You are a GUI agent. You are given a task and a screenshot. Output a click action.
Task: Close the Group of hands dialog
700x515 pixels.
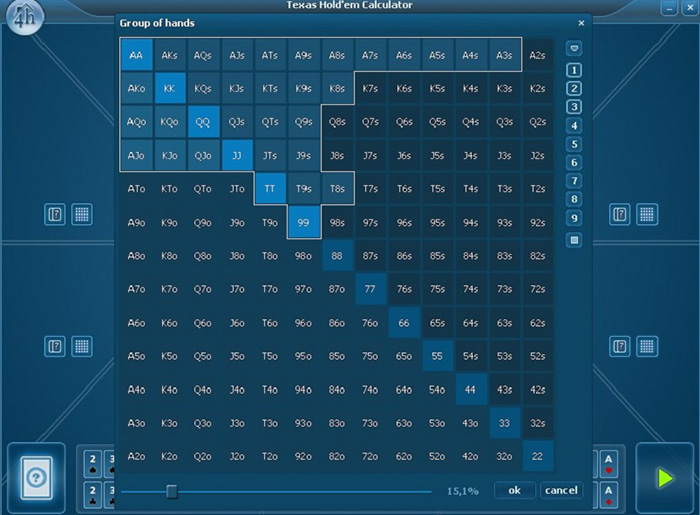pyautogui.click(x=581, y=23)
